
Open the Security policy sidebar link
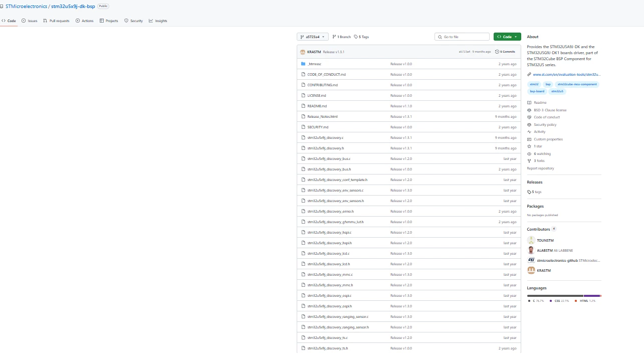click(x=542, y=124)
